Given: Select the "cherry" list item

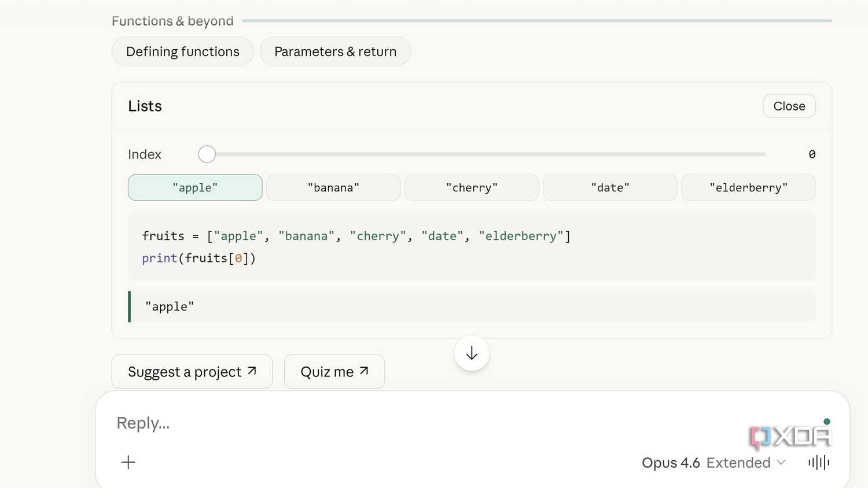Looking at the screenshot, I should pyautogui.click(x=472, y=187).
